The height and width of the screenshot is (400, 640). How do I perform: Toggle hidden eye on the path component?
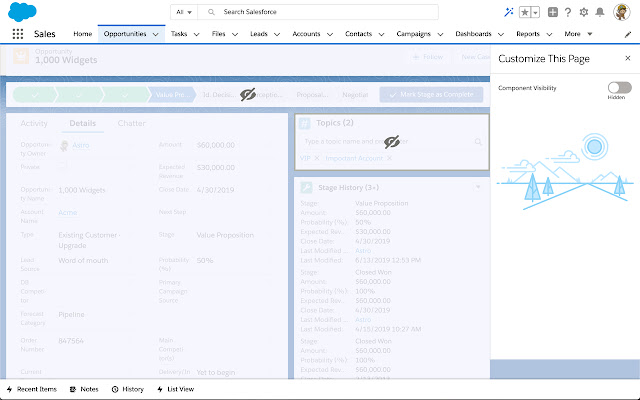click(249, 94)
